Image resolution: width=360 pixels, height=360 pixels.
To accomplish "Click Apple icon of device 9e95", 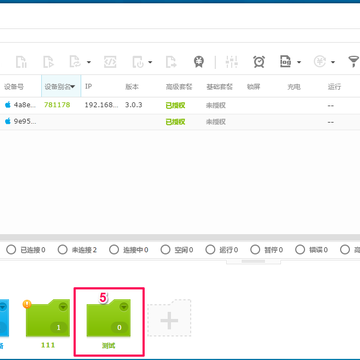I will 8,121.
